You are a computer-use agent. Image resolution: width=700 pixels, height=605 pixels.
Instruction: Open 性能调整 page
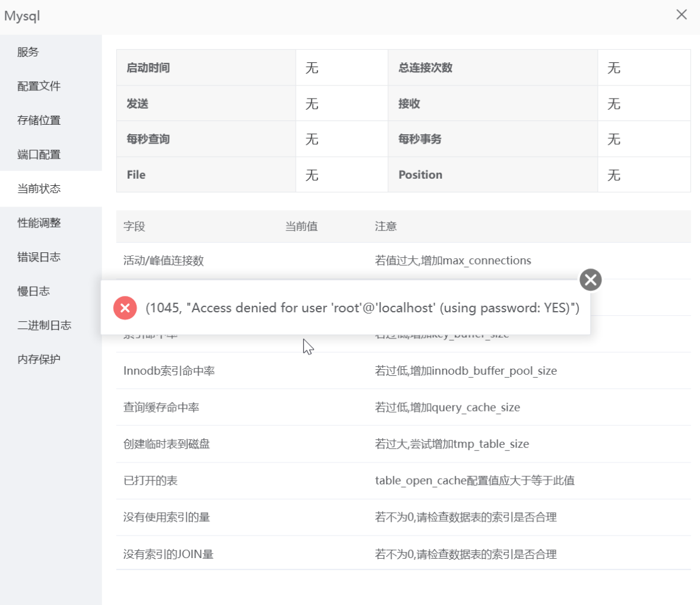(x=51, y=223)
